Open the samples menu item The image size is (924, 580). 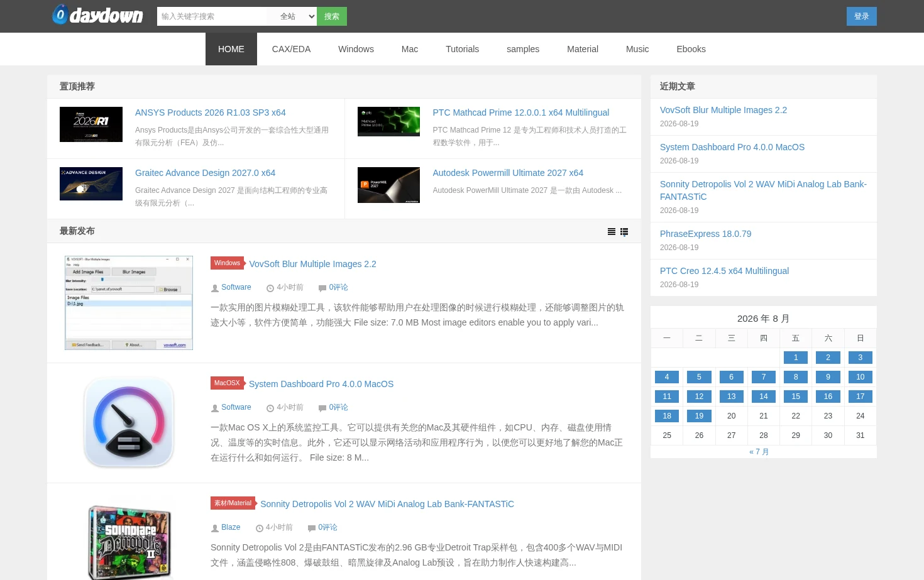(x=523, y=49)
